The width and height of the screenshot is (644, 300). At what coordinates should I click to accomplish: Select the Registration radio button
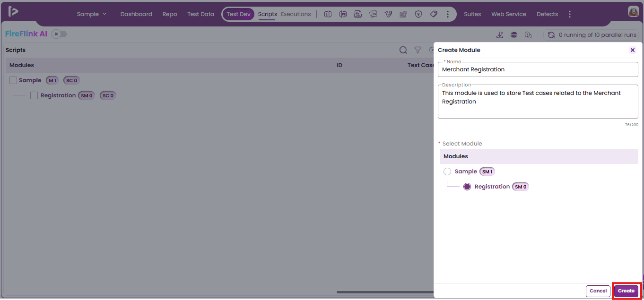click(467, 187)
